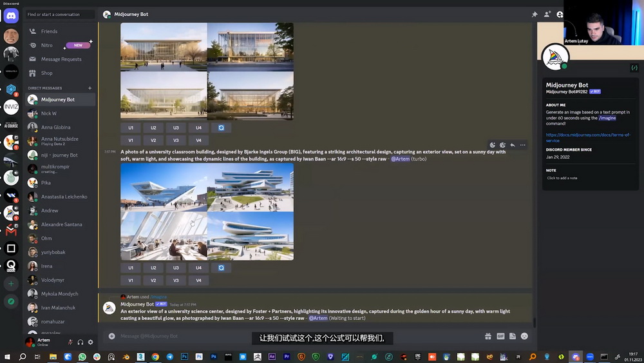Re-roll the BIG classroom building grid
The width and height of the screenshot is (644, 363).
pyautogui.click(x=221, y=268)
